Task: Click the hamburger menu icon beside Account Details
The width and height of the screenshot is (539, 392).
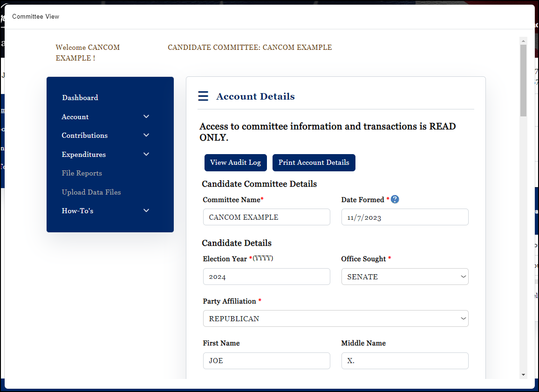Action: click(x=203, y=96)
